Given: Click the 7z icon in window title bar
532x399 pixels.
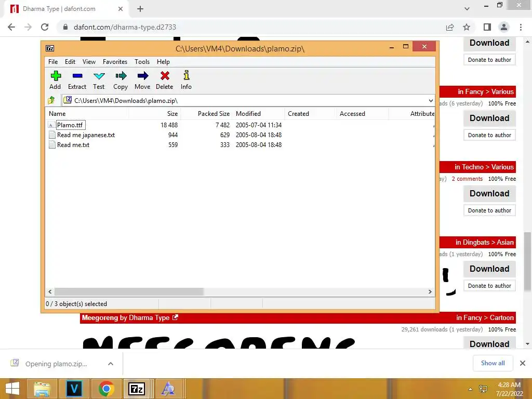Looking at the screenshot, I should [x=50, y=48].
